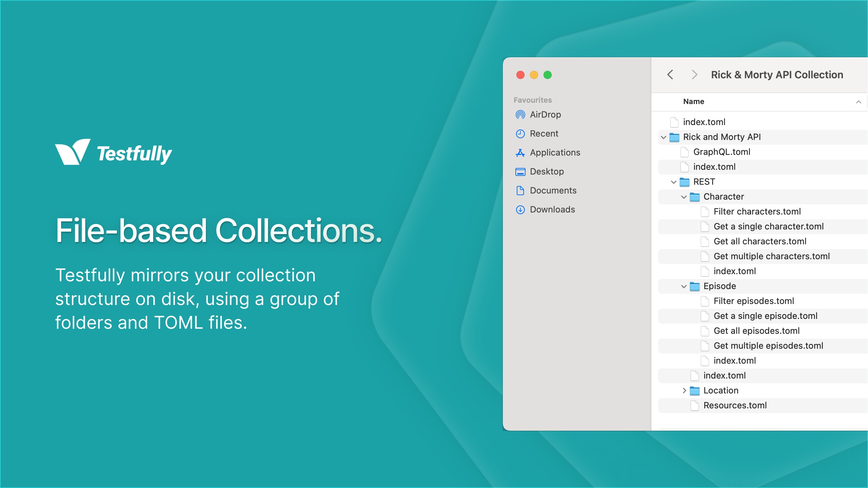This screenshot has width=868, height=488.
Task: Click the forward navigation arrow
Action: click(694, 74)
